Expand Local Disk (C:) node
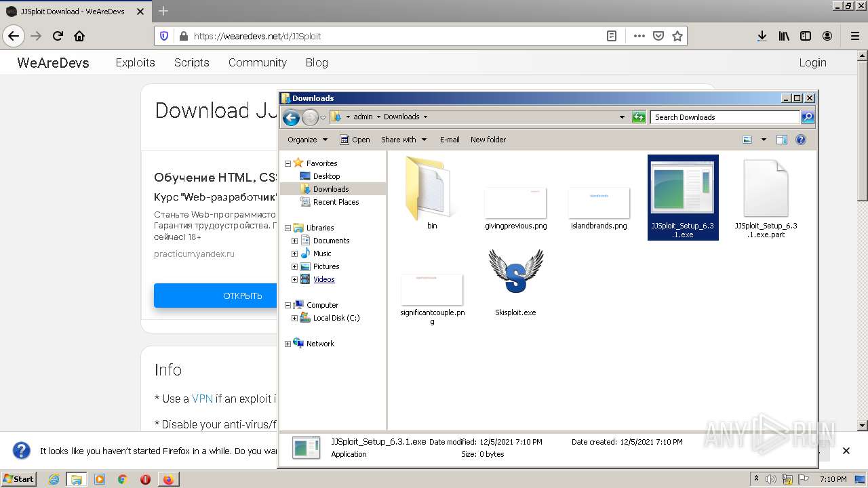 click(x=294, y=318)
